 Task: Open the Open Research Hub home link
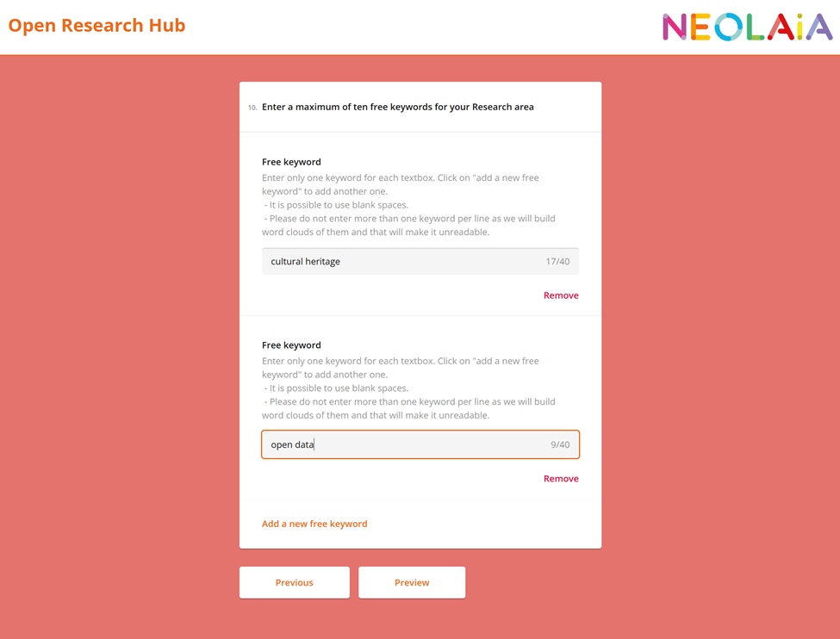[x=96, y=26]
